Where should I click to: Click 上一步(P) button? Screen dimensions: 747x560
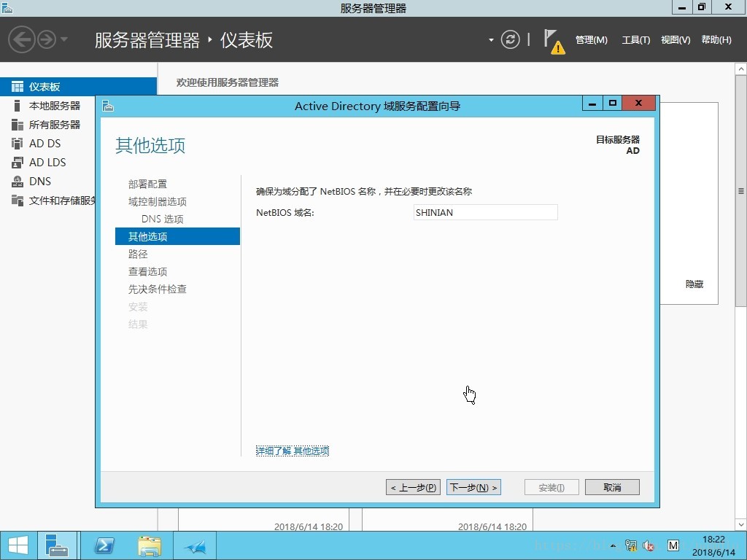pyautogui.click(x=413, y=487)
